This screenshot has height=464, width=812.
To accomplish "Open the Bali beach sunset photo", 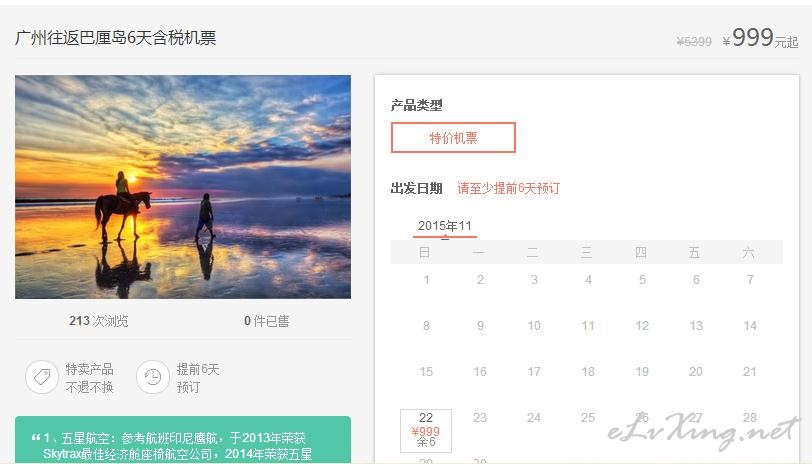I will click(x=183, y=187).
